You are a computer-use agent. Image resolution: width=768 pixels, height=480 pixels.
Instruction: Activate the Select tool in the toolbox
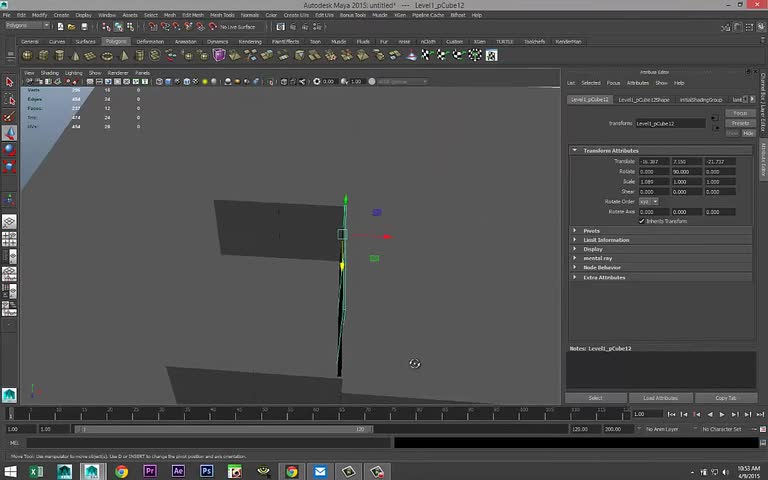[x=9, y=83]
